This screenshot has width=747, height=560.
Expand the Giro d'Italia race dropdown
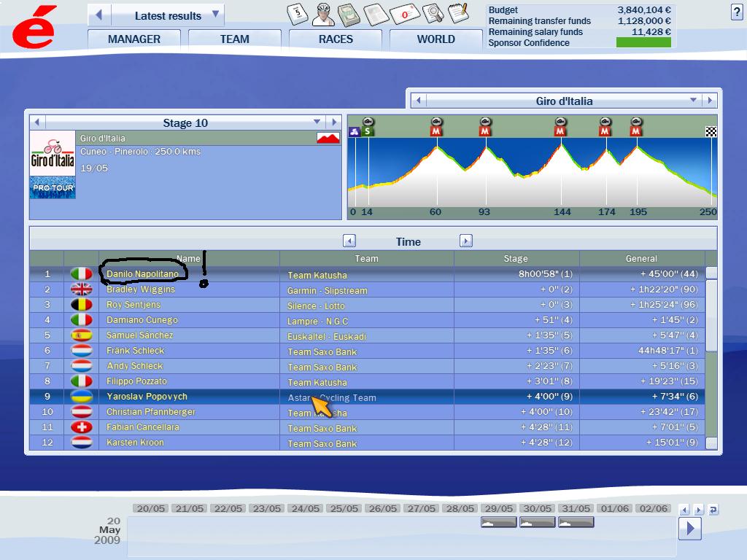click(x=693, y=101)
